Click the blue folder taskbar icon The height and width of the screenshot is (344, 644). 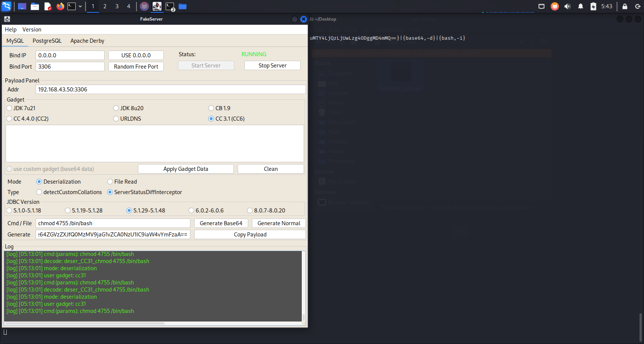pyautogui.click(x=183, y=6)
